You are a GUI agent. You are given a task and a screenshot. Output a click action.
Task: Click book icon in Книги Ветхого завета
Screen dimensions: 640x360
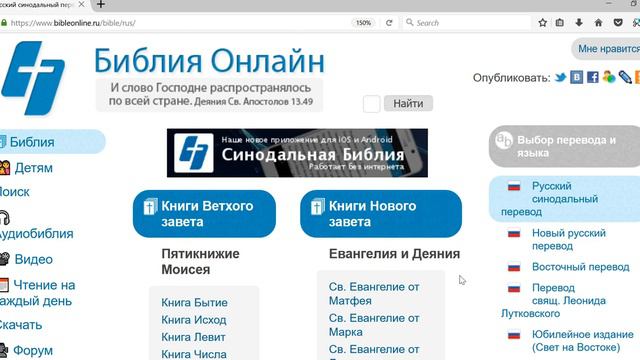[x=150, y=207]
